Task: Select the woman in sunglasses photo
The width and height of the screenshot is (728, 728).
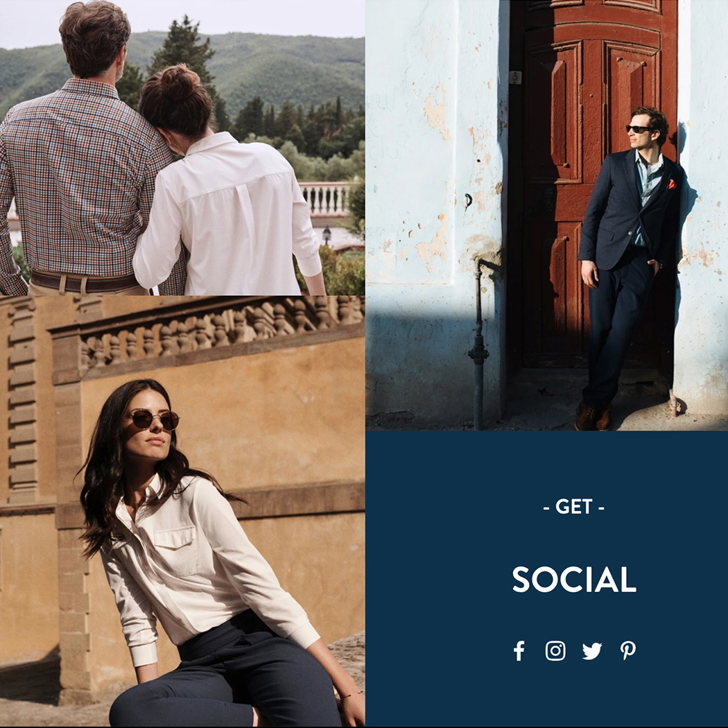Action: click(182, 511)
